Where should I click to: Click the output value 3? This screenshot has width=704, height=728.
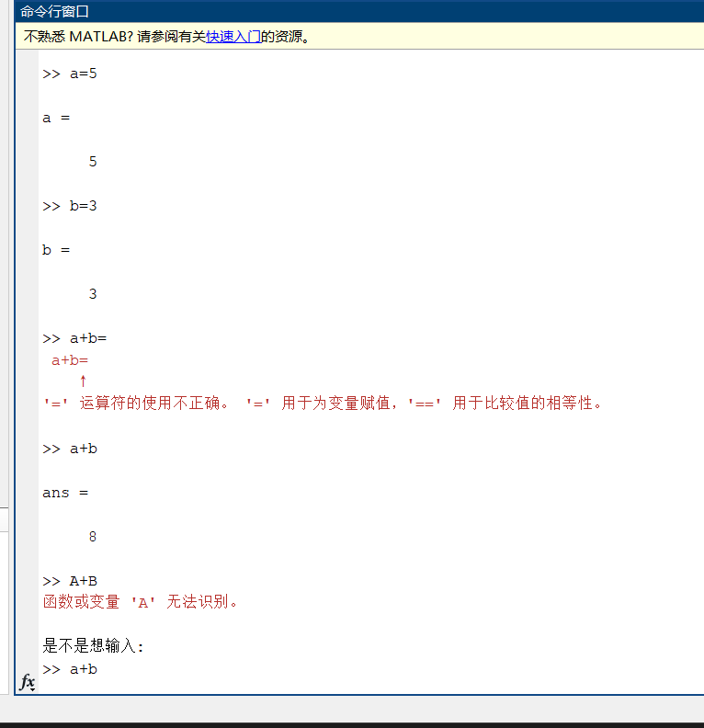(93, 294)
